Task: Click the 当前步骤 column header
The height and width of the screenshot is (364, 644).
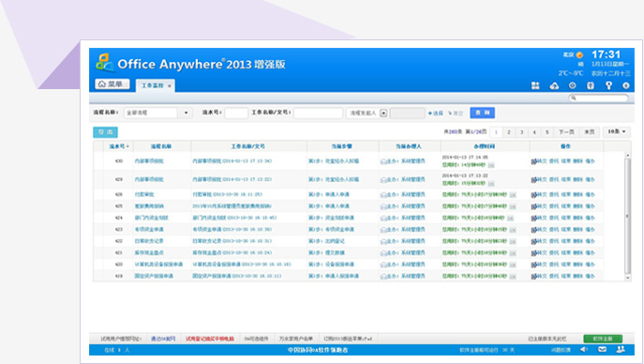Action: pyautogui.click(x=342, y=146)
